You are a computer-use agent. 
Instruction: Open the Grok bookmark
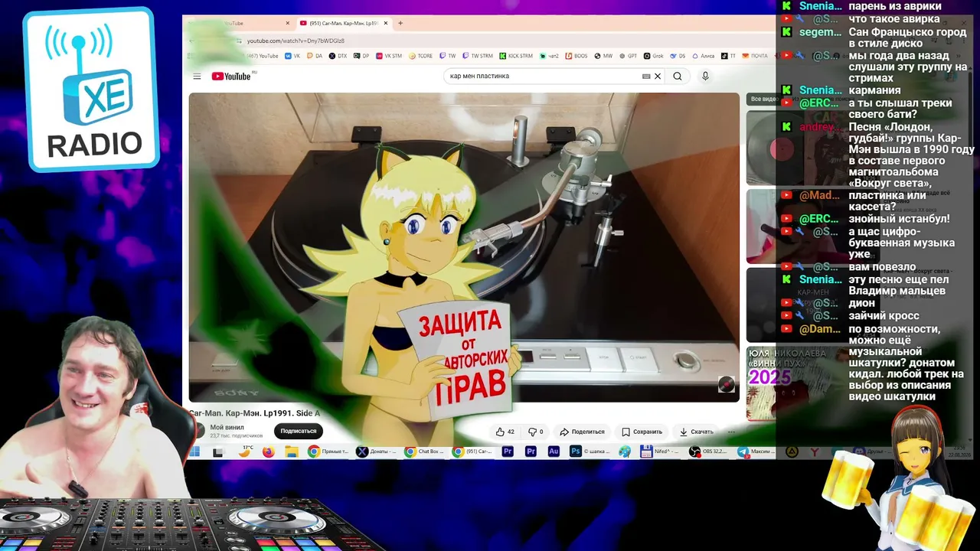click(x=654, y=56)
